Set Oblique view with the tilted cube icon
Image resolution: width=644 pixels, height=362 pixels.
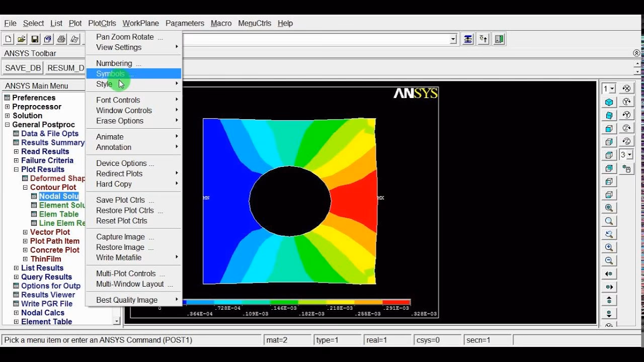(x=609, y=116)
